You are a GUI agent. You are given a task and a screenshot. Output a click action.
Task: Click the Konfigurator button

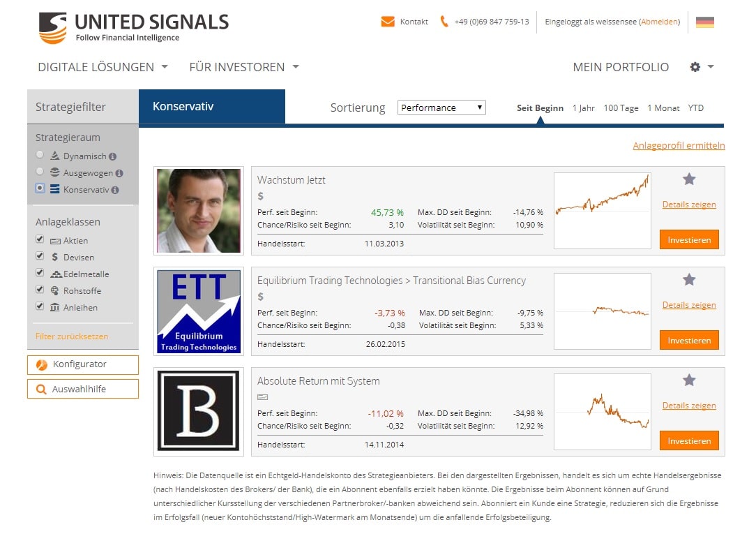(x=83, y=364)
